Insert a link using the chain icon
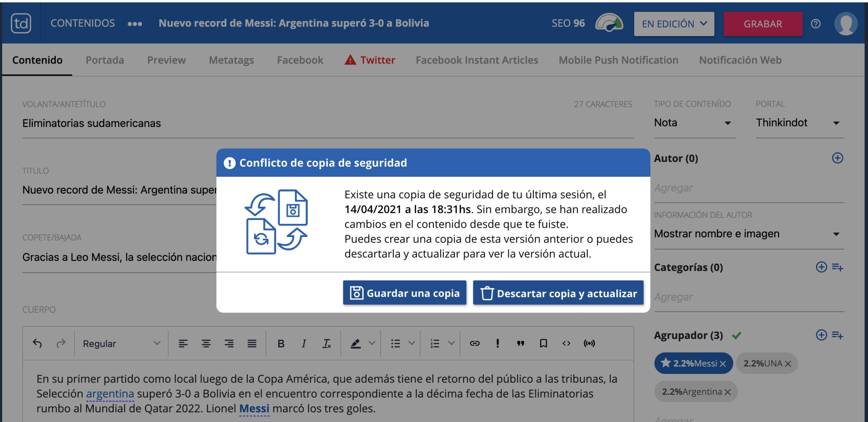 (474, 343)
